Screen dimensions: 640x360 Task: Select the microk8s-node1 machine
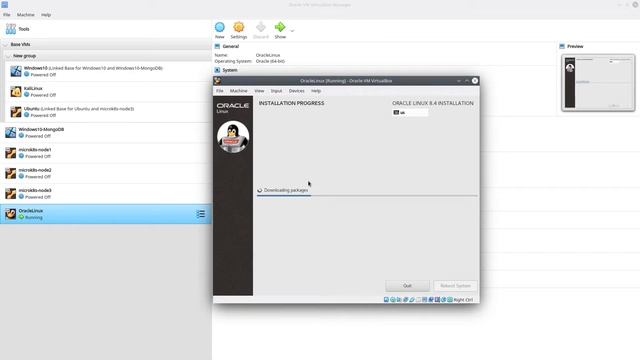pos(106,153)
